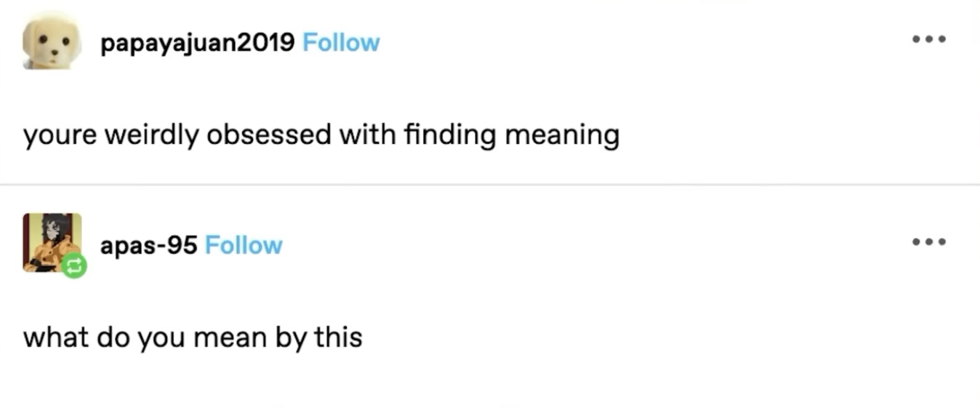This screenshot has height=408, width=980.
Task: Follow papayajuan2019
Action: 341,43
